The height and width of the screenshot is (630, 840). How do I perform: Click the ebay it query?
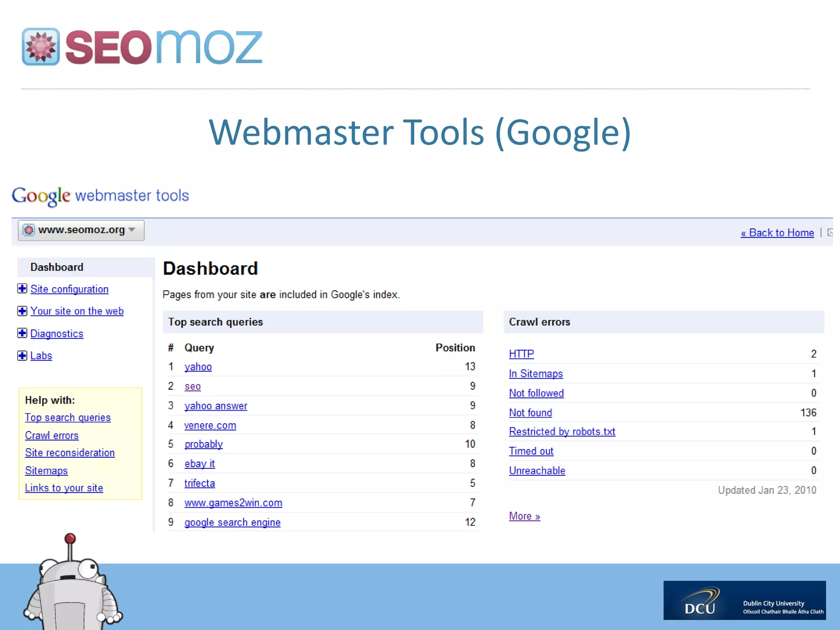click(x=200, y=464)
